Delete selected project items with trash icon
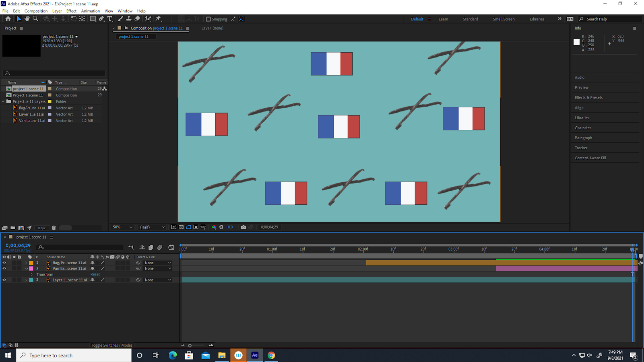644x362 pixels. point(54,228)
